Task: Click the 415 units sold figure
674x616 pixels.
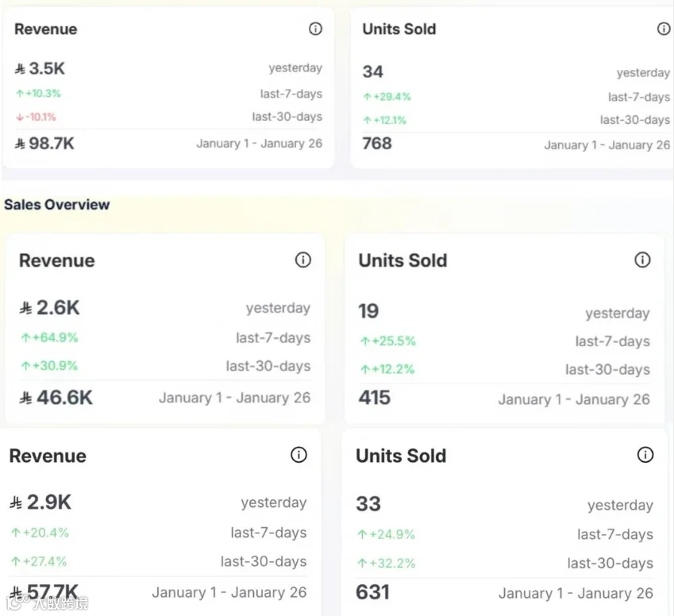Action: pyautogui.click(x=375, y=398)
